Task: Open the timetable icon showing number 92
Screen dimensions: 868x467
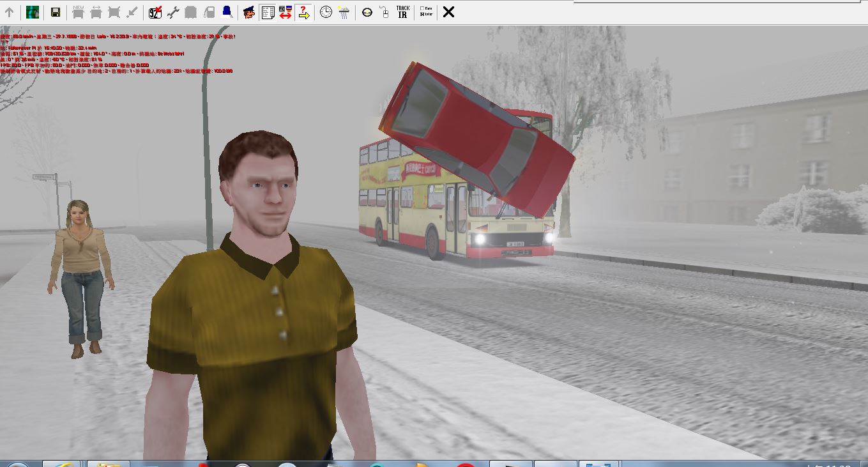Action: tap(155, 12)
